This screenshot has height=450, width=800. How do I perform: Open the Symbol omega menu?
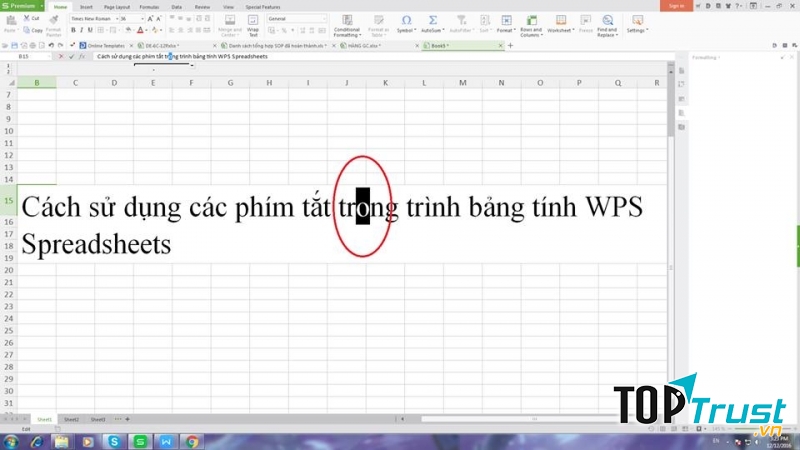[406, 24]
